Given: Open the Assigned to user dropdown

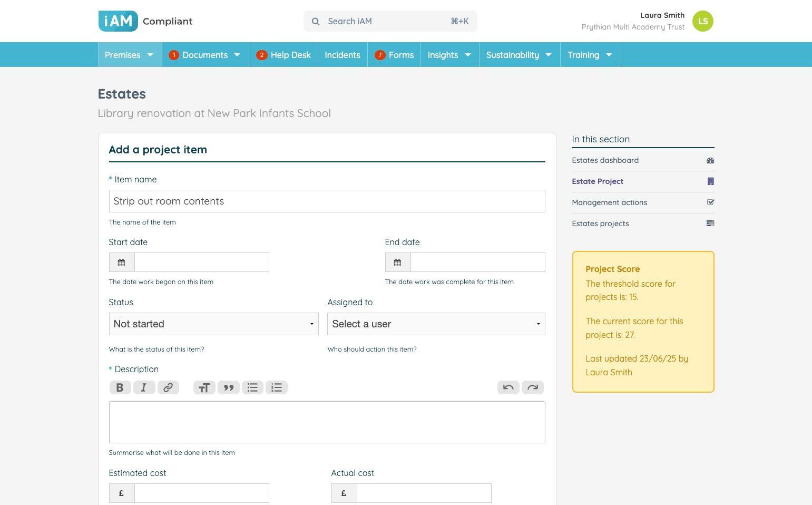Looking at the screenshot, I should (x=436, y=324).
